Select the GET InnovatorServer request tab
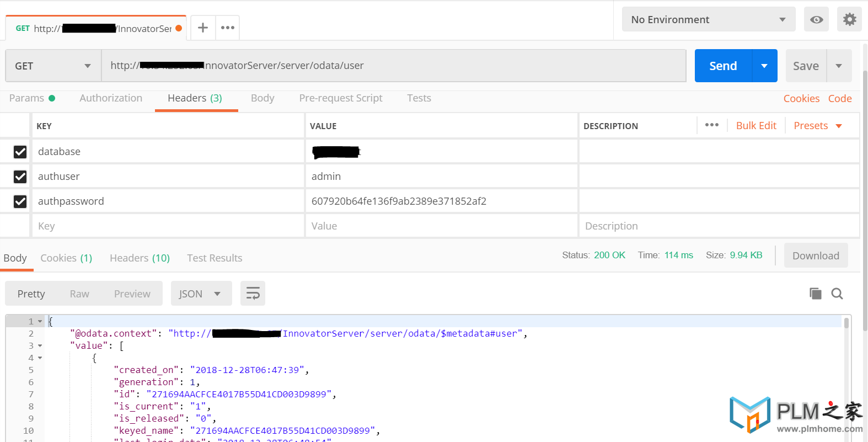The image size is (868, 442). pyautogui.click(x=96, y=28)
